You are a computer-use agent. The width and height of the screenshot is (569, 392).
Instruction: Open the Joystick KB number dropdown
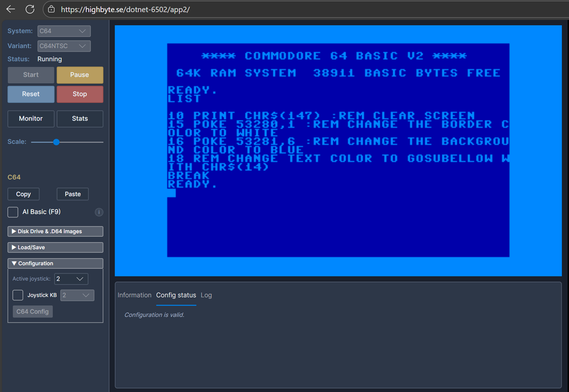tap(77, 295)
